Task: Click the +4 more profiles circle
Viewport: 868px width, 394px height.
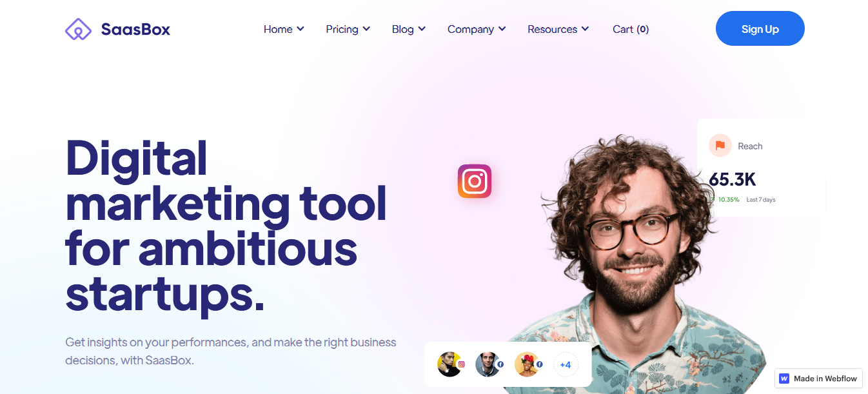Action: coord(566,364)
